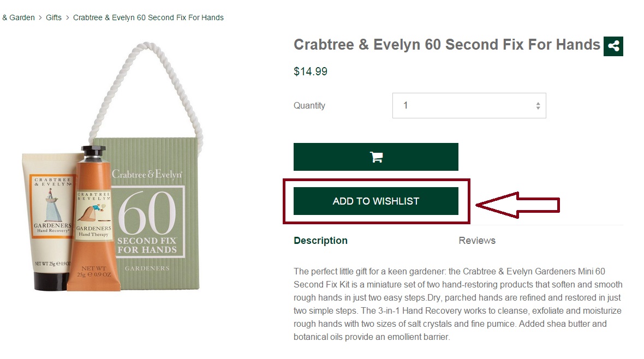
Task: Increase quantity with the up arrow
Action: tap(538, 103)
